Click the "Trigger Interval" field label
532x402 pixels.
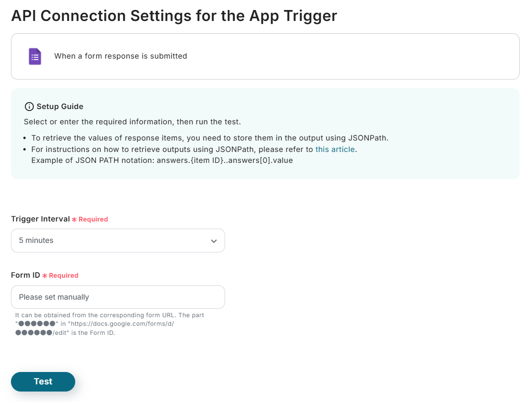(x=40, y=219)
